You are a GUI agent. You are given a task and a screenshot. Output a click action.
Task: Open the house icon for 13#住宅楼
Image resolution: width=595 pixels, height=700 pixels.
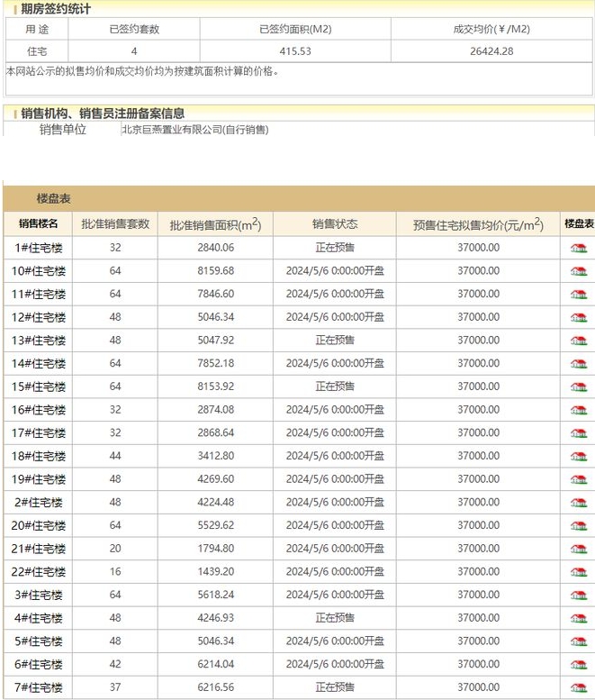pyautogui.click(x=578, y=341)
